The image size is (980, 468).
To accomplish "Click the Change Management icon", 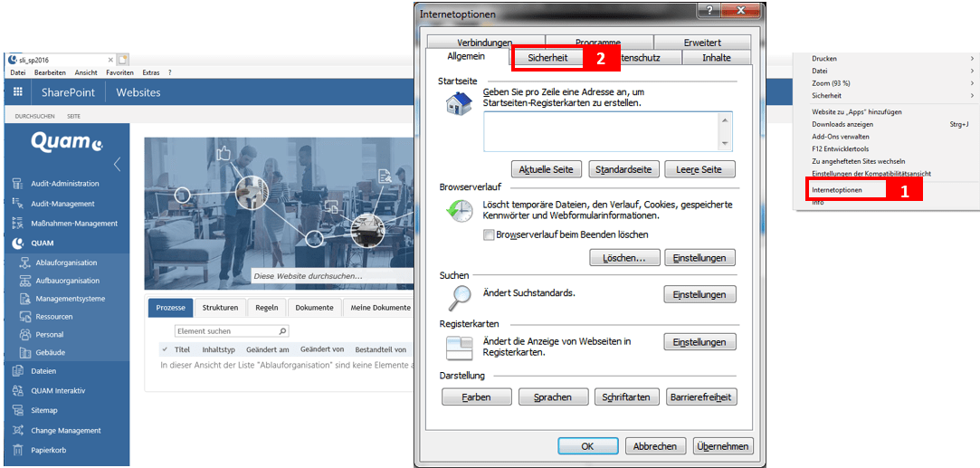I will pos(18,431).
